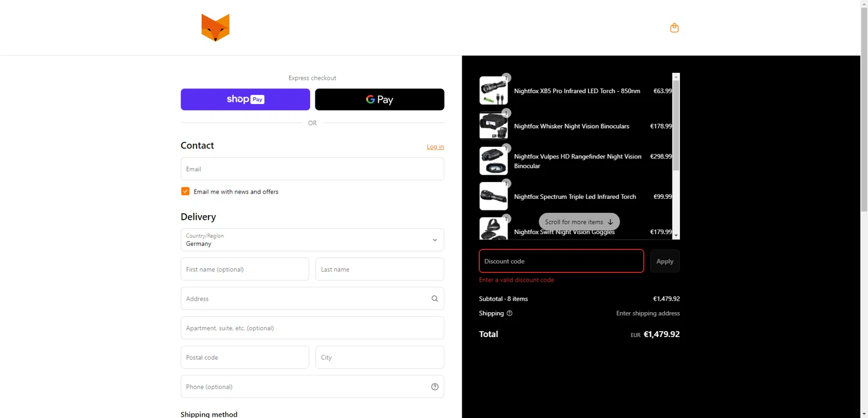Click the Log in link

point(435,147)
